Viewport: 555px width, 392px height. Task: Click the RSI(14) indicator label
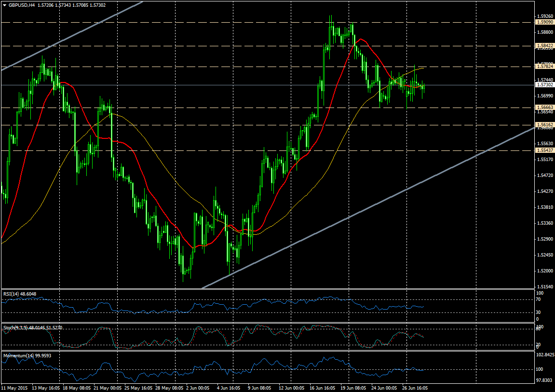[x=14, y=294]
